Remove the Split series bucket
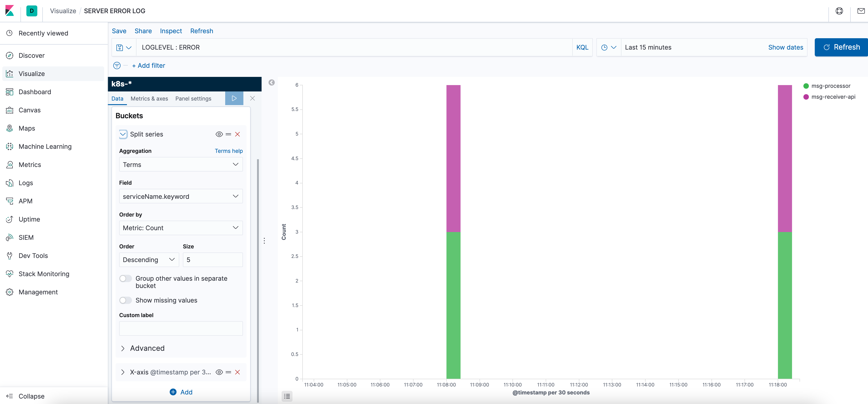This screenshot has width=868, height=404. (x=237, y=134)
